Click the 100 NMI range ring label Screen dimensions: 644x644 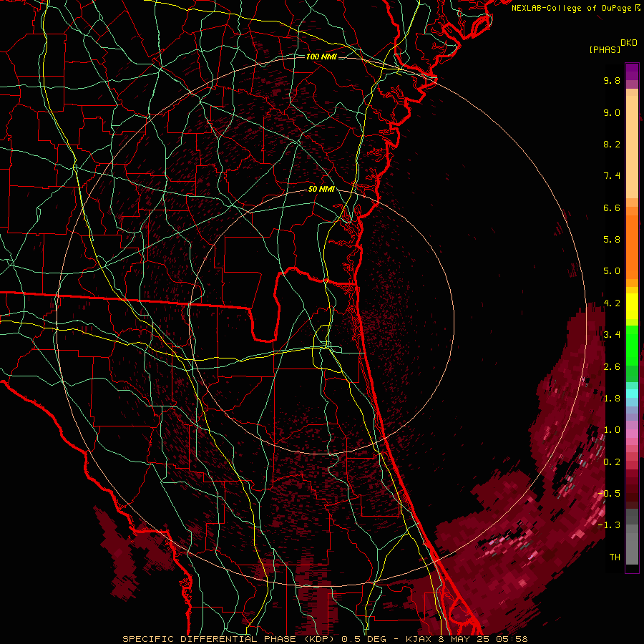click(x=321, y=57)
